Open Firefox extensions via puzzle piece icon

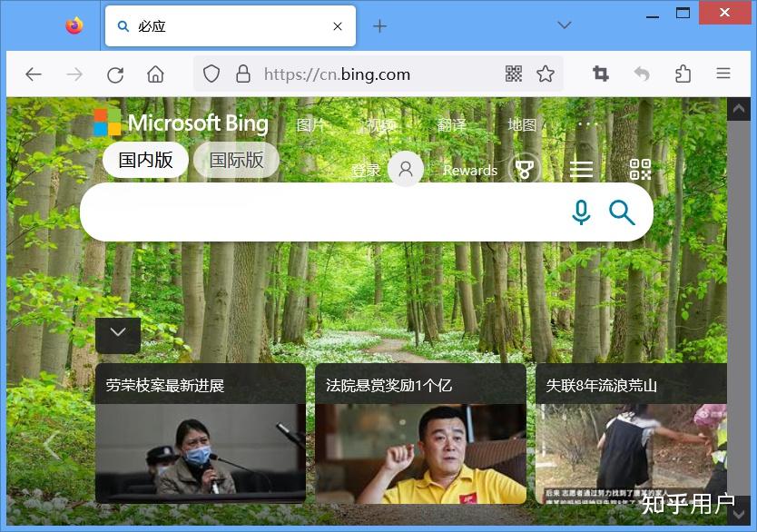pyautogui.click(x=683, y=74)
